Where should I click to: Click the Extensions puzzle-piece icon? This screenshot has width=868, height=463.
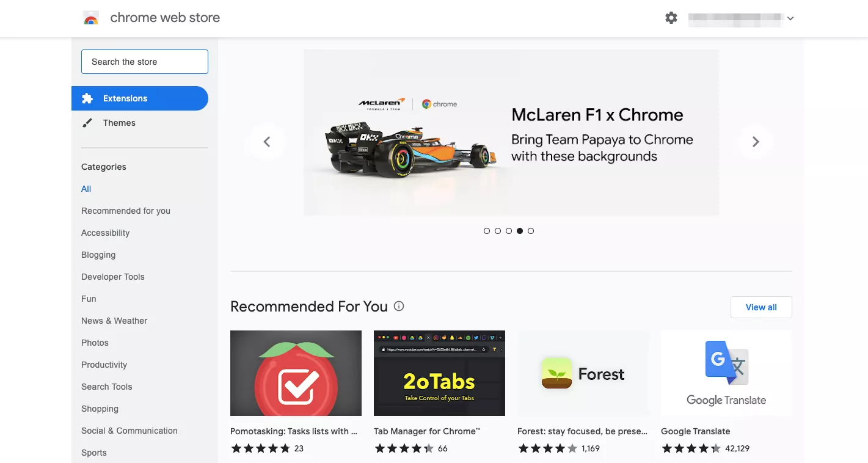coord(87,98)
